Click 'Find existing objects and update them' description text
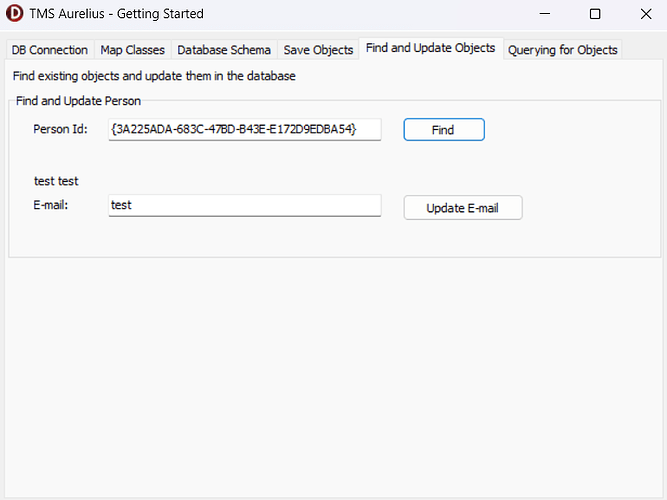Viewport: 667px width, 500px height. pos(154,76)
